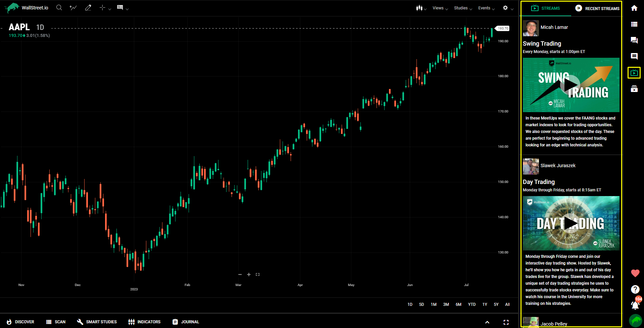Expand the settings gear dropdown arrow
644x328 pixels.
coord(512,9)
